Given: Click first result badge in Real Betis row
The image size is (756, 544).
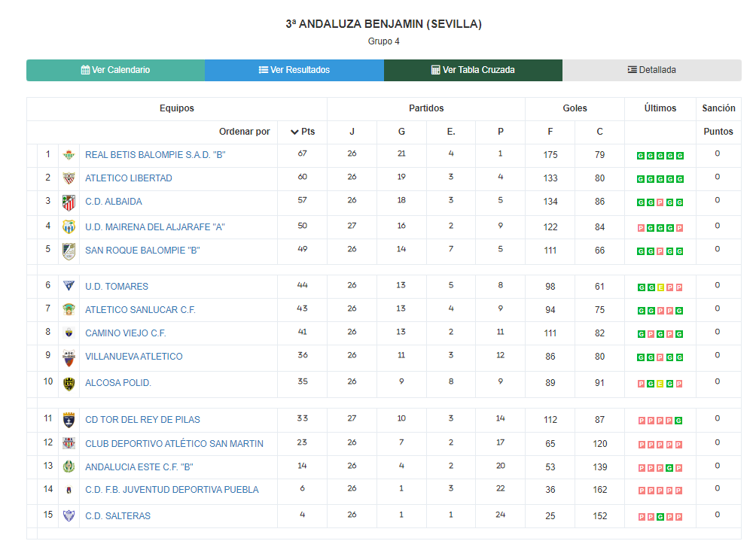Looking at the screenshot, I should 641,156.
